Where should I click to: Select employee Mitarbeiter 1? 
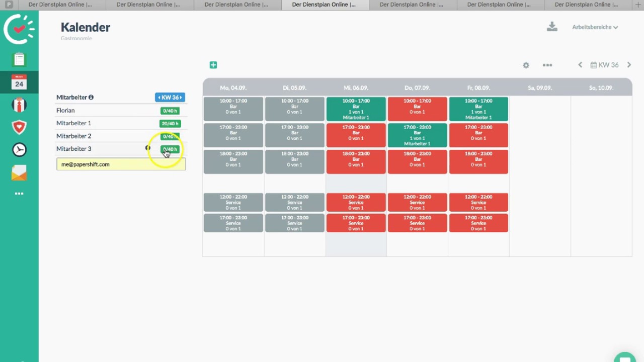73,123
